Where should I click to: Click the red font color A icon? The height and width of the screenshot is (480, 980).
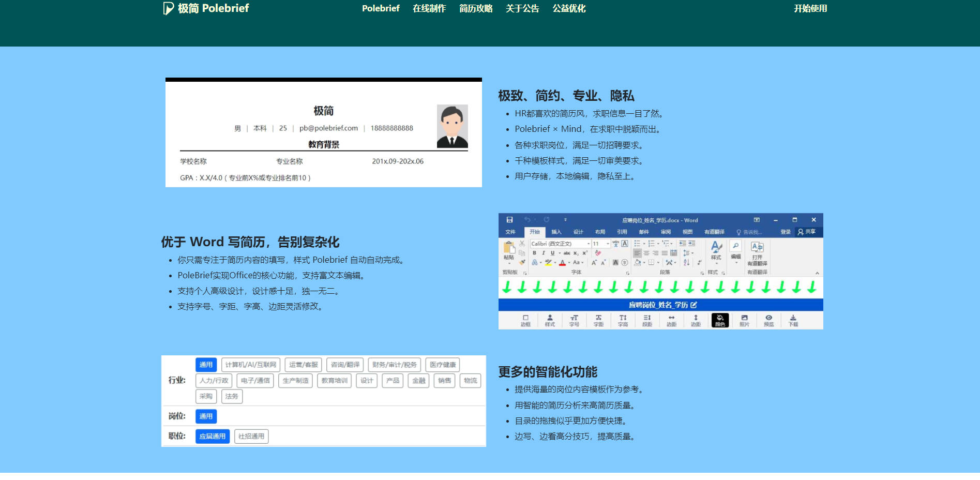coord(562,263)
